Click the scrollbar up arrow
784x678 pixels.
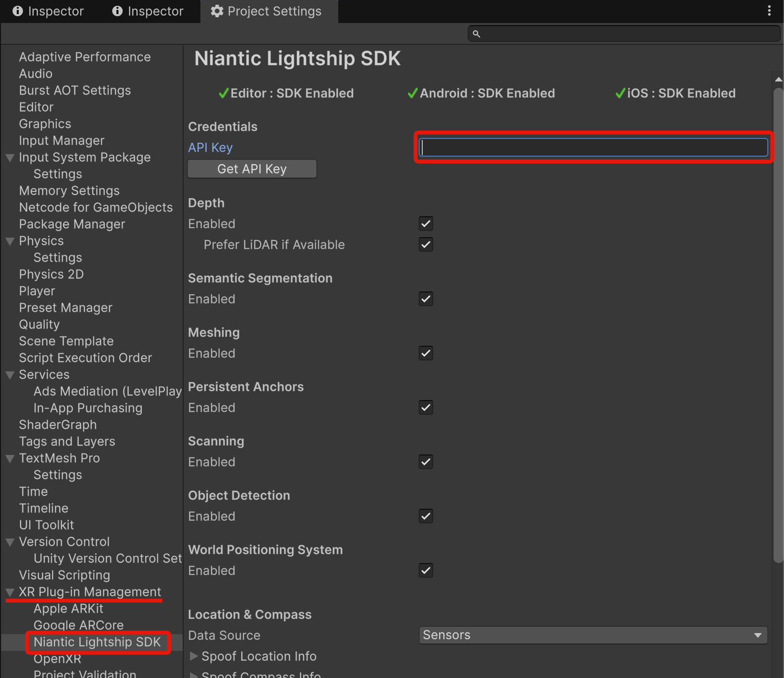(778, 79)
